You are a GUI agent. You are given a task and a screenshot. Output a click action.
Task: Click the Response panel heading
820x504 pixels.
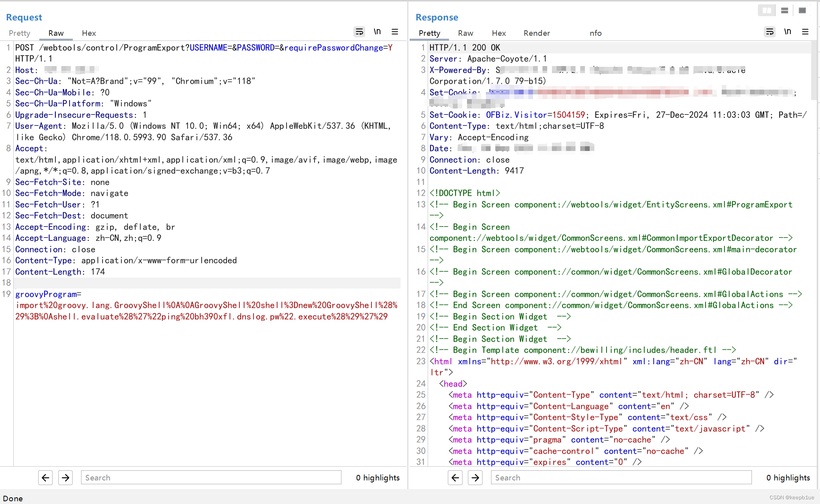pos(437,17)
